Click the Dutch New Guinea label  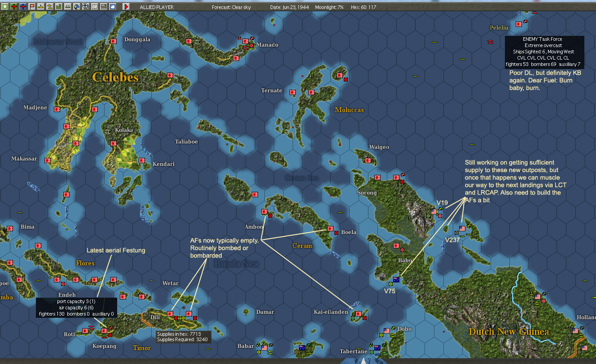coord(509,332)
